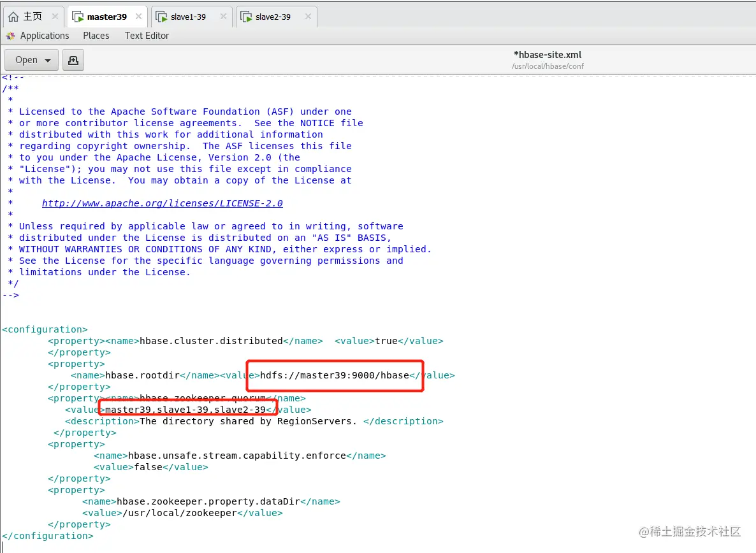Click the *hbase-site.xml window title
Screen dimensions: 756x553
tap(548, 54)
